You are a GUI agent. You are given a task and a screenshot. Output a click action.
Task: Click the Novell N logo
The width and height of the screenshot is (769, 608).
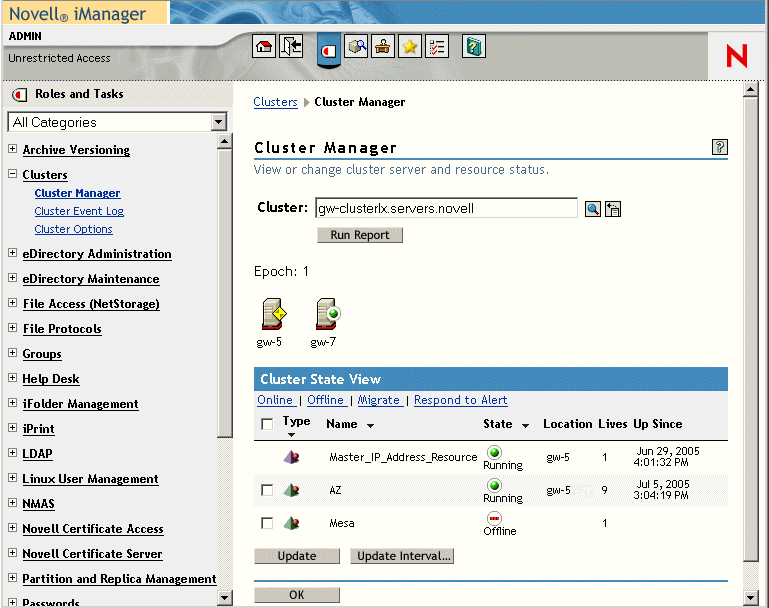click(737, 55)
